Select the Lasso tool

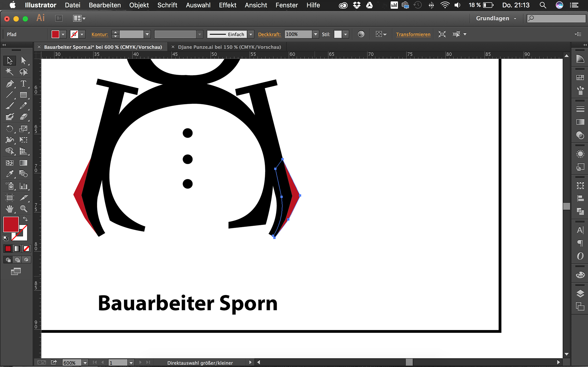coord(24,72)
